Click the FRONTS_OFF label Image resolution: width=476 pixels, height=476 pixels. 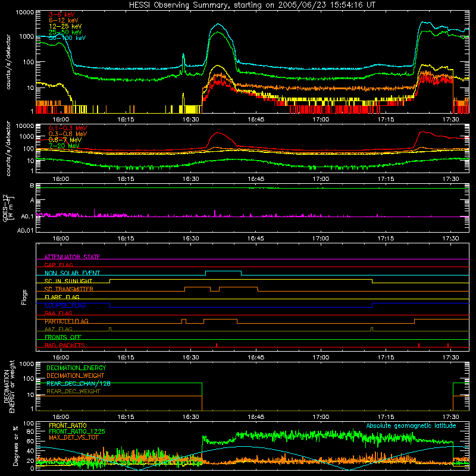pyautogui.click(x=63, y=337)
